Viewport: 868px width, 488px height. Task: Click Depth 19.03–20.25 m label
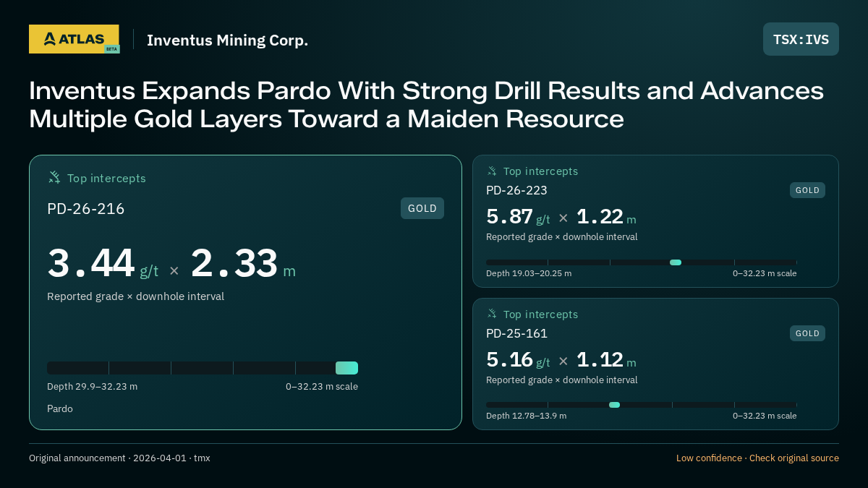529,273
